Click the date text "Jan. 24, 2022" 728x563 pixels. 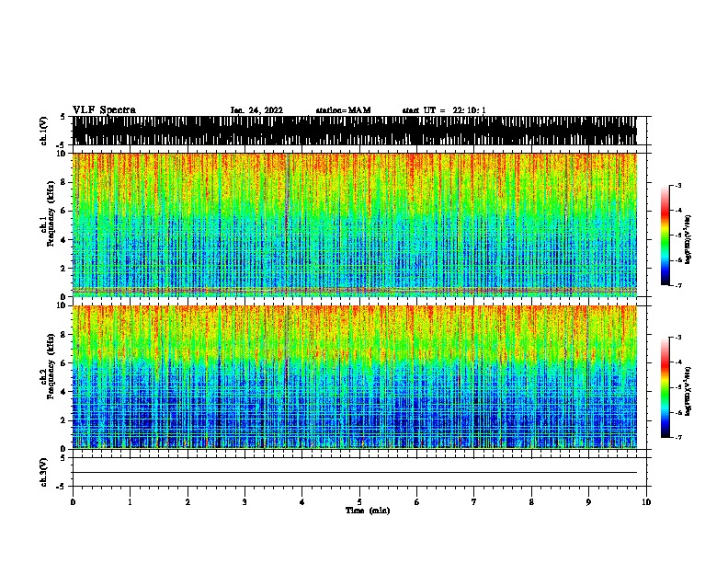pos(256,110)
